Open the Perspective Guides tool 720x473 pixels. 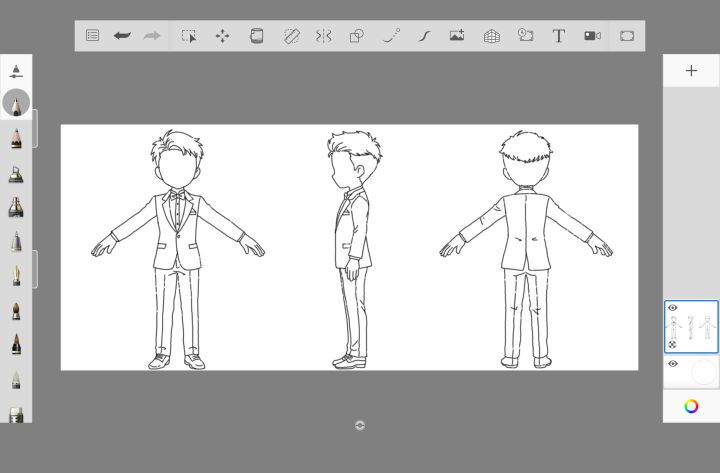(x=491, y=36)
